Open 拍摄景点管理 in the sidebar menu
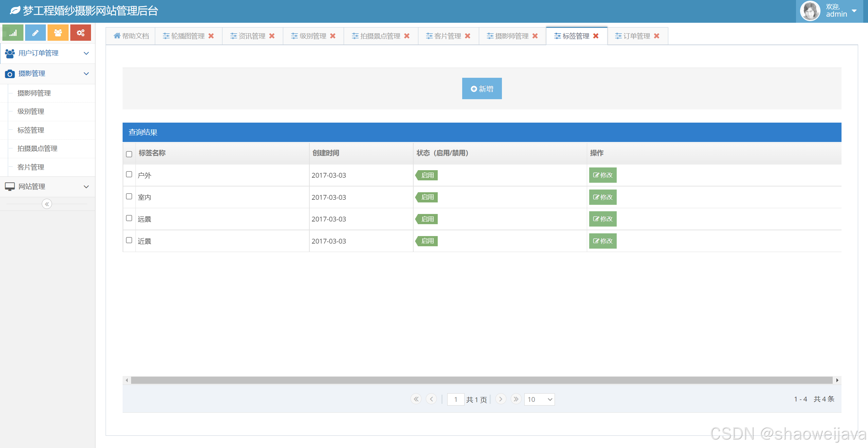 pyautogui.click(x=37, y=148)
